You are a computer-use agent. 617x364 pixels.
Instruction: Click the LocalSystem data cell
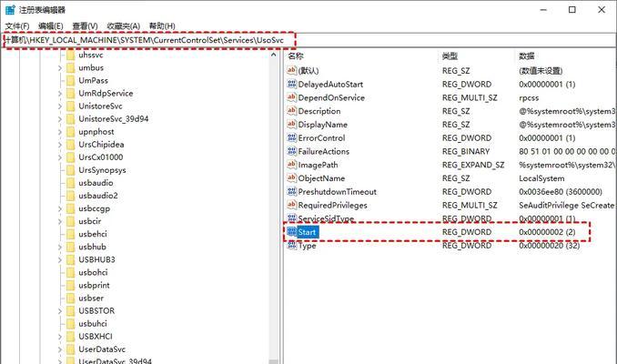[x=541, y=178]
